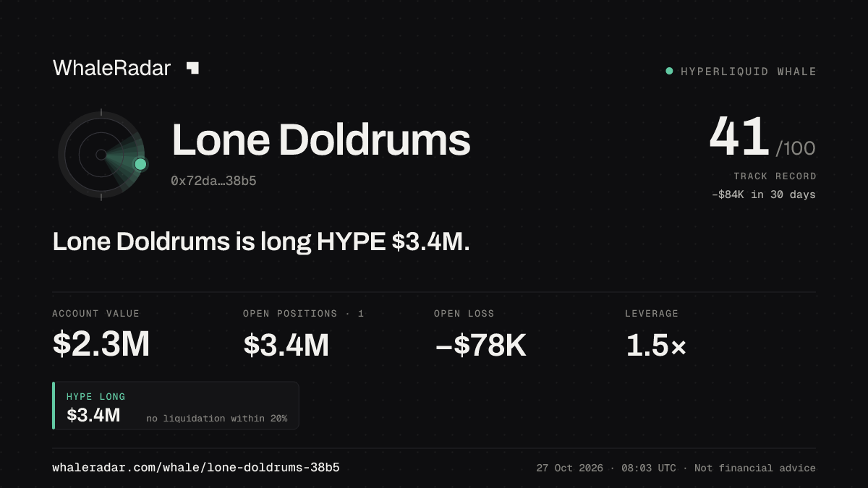Click the headline Lone Doldrums is long HYPE

point(261,241)
